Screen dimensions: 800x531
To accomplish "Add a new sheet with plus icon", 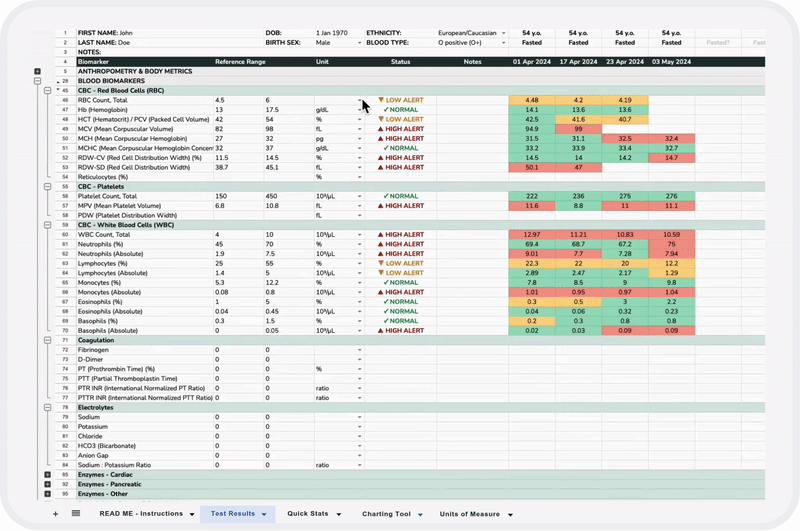I will (55, 514).
